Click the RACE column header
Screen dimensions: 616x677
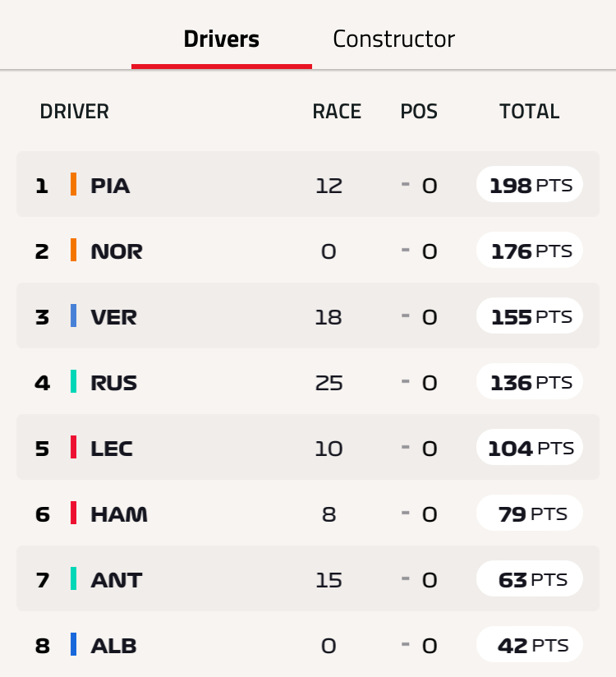point(337,112)
